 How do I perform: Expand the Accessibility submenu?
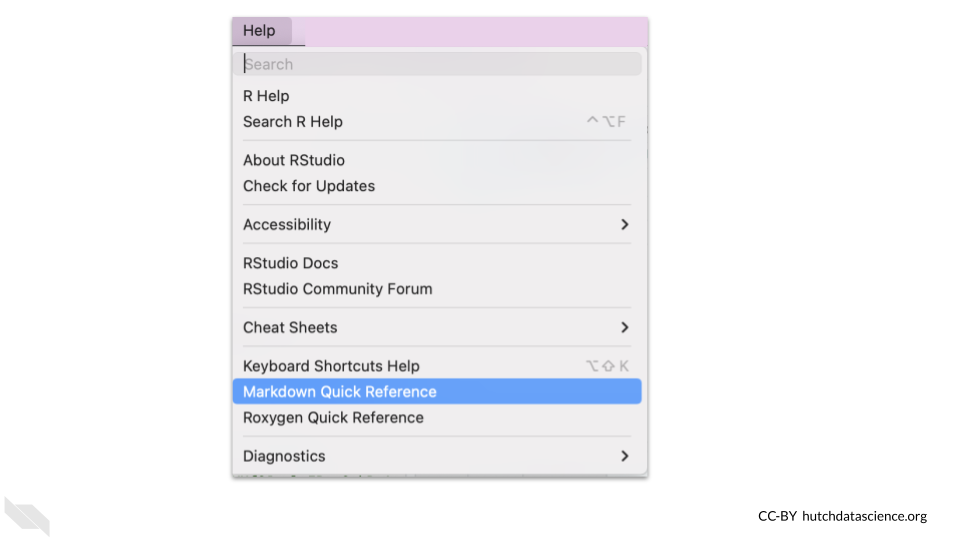(437, 225)
